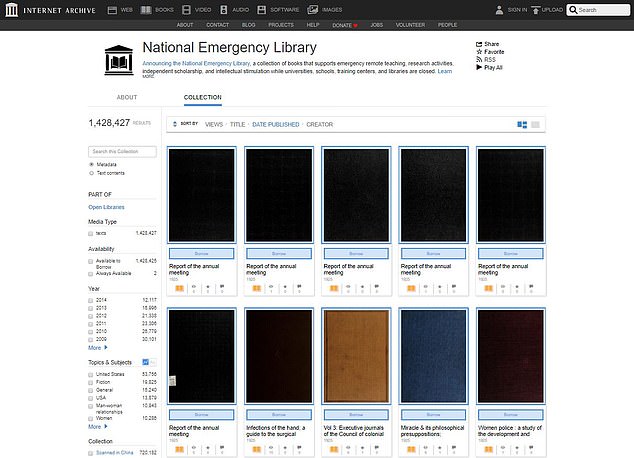
Task: Click the Search this Collection field
Action: tap(122, 152)
